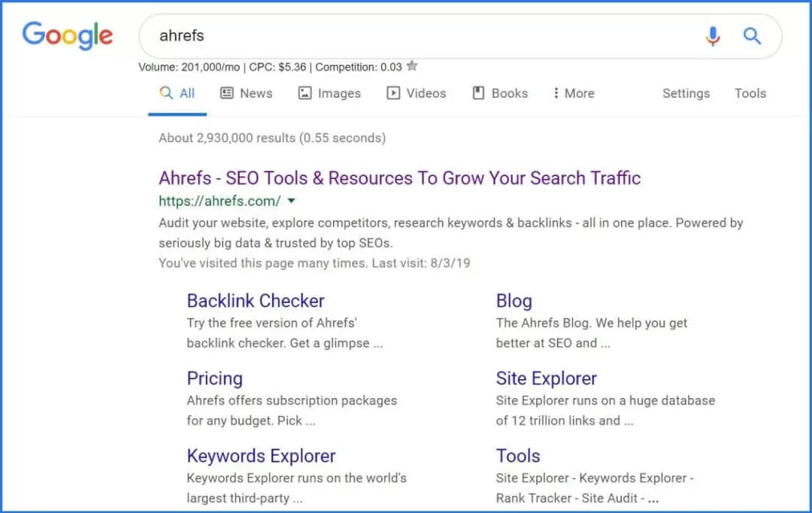Click the blue magnifier search button
Viewport: 812px width, 513px height.
click(752, 35)
